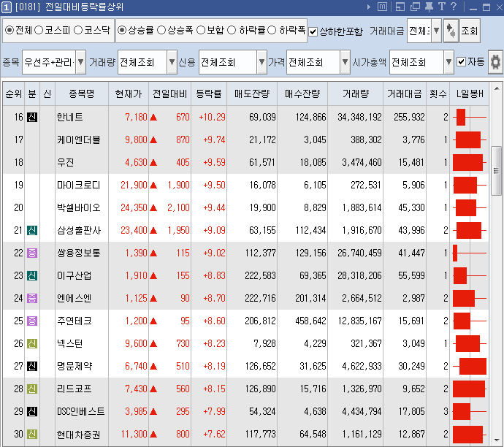Open the 거래대금 dropdown

click(436, 31)
